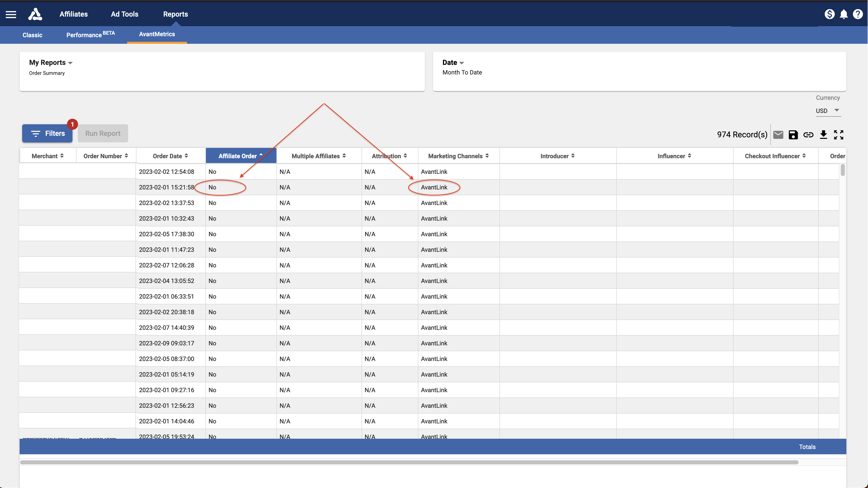Click the No value for 2023-02-01 11:47:23 row
Screen dimensions: 868x488
coord(212,250)
